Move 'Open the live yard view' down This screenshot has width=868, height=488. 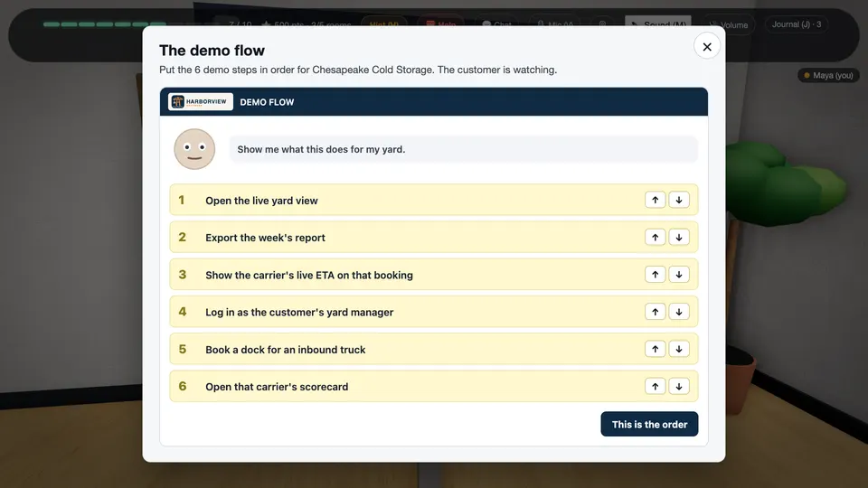[679, 200]
